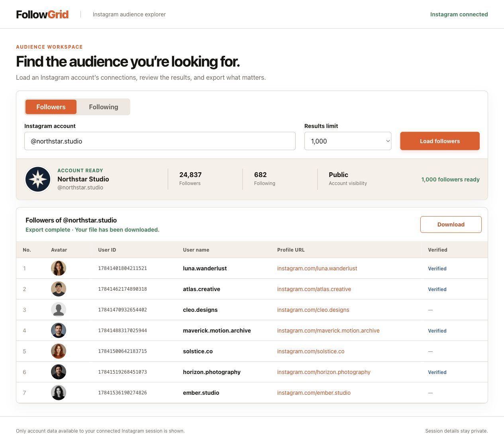The image size is (504, 445).
Task: Open instagram.com/atlas.creative profile link
Action: pos(314,289)
